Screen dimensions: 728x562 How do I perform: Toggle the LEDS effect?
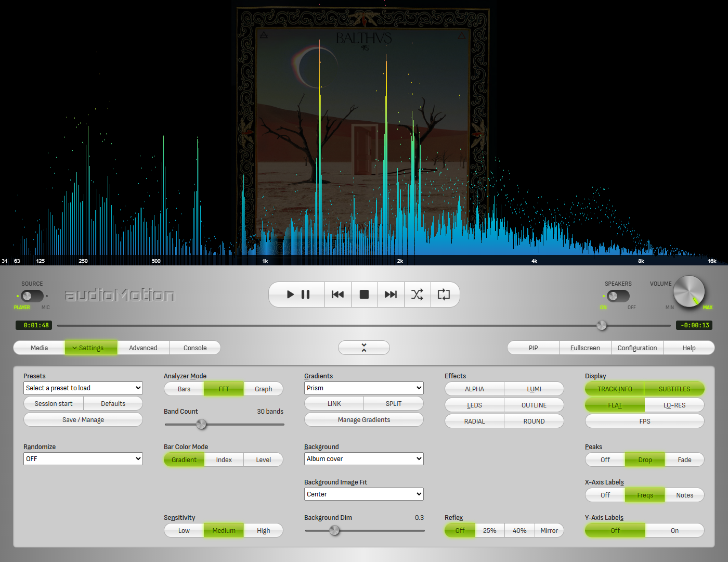pyautogui.click(x=474, y=405)
